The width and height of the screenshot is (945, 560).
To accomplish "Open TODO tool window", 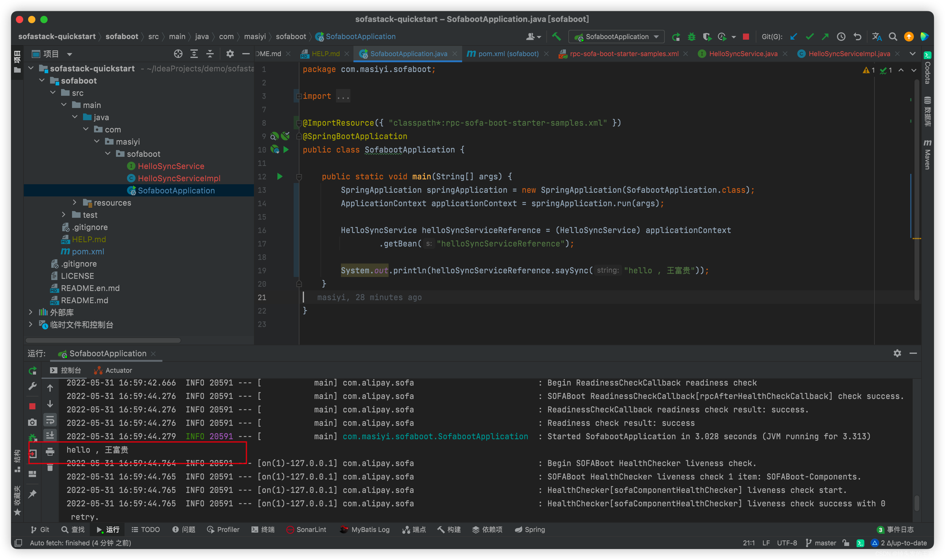I will pyautogui.click(x=146, y=529).
